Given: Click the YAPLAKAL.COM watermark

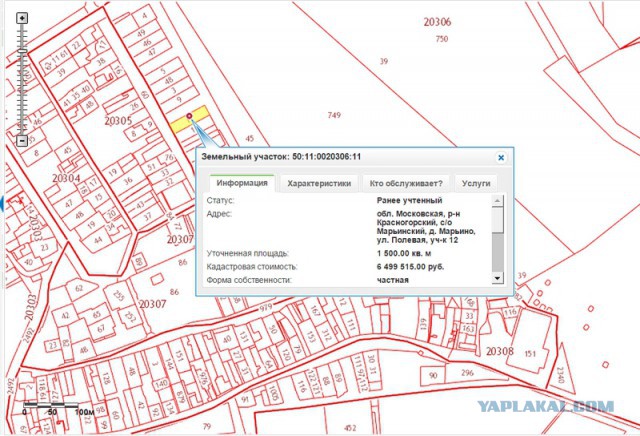Looking at the screenshot, I should pyautogui.click(x=544, y=406).
